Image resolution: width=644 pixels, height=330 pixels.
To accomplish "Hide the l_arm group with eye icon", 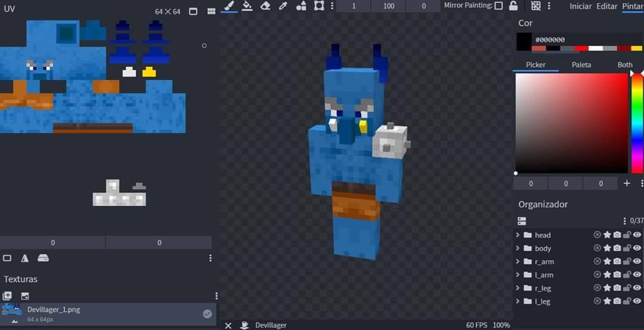I will (637, 275).
